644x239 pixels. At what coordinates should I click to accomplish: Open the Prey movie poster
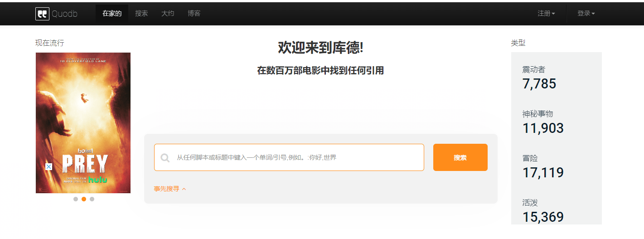pos(83,122)
